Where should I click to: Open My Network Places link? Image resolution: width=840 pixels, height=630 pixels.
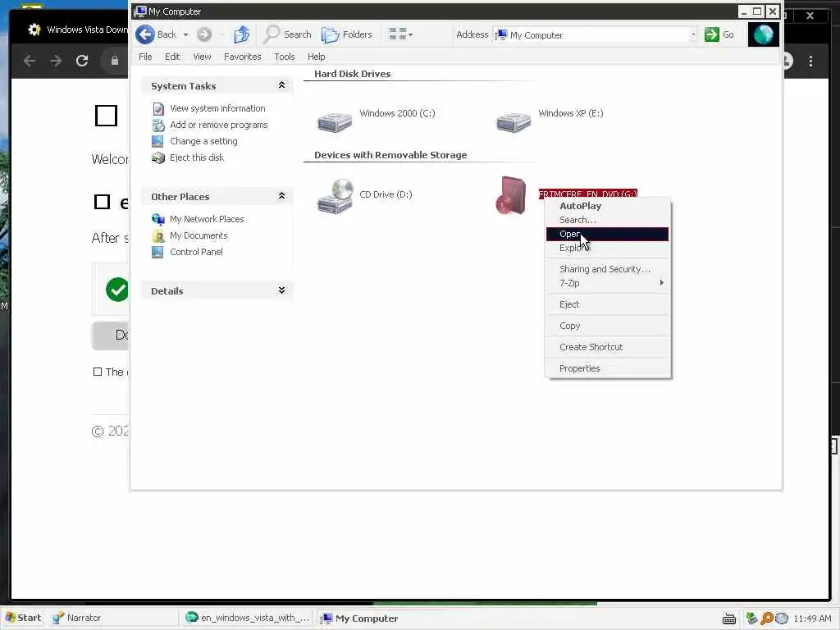click(207, 219)
